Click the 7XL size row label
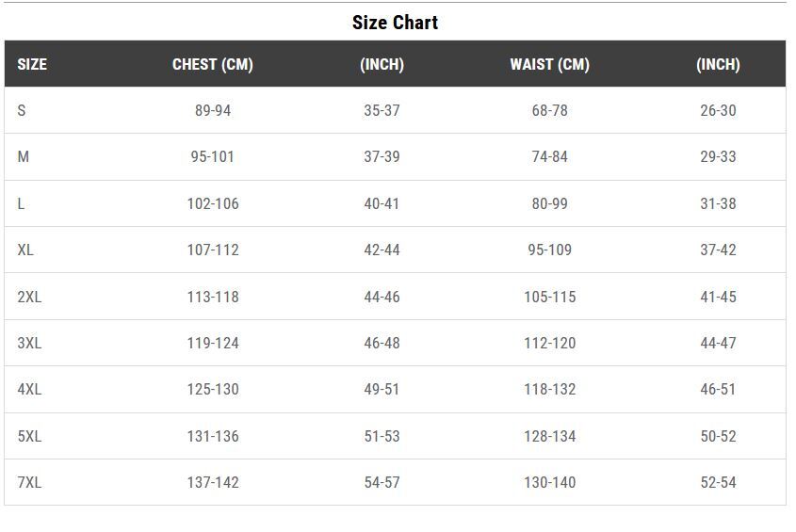Screen dimensions: 796x532 point(29,482)
